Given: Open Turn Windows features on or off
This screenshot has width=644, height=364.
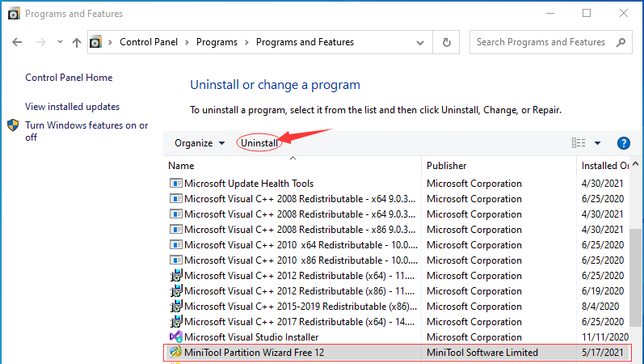Looking at the screenshot, I should tap(86, 131).
